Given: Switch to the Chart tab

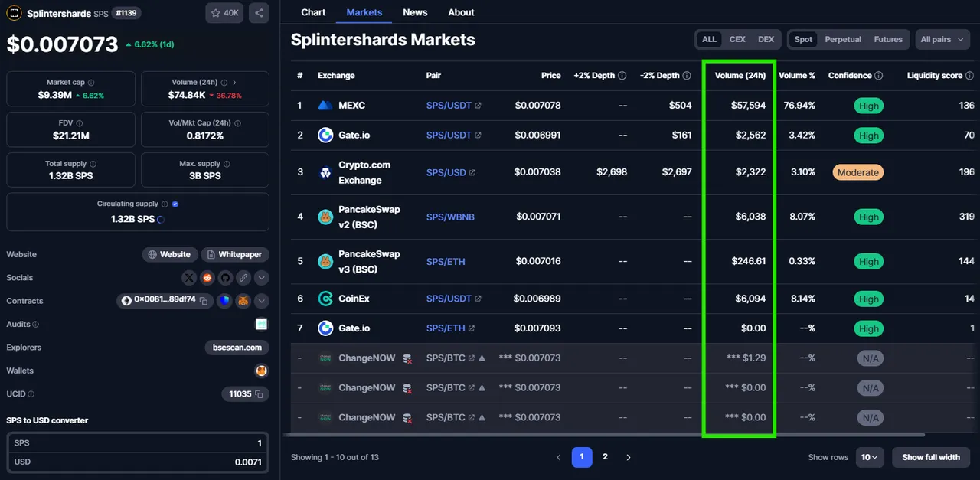Looking at the screenshot, I should tap(313, 12).
